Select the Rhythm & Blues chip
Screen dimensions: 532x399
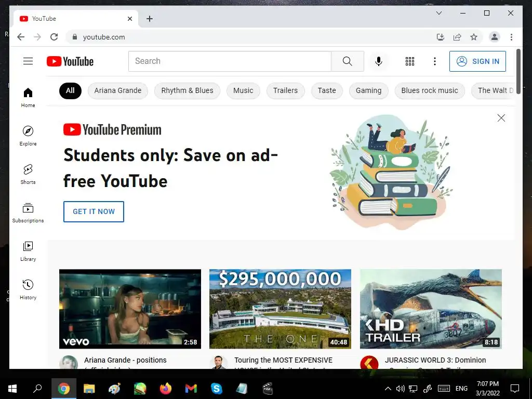click(x=187, y=90)
